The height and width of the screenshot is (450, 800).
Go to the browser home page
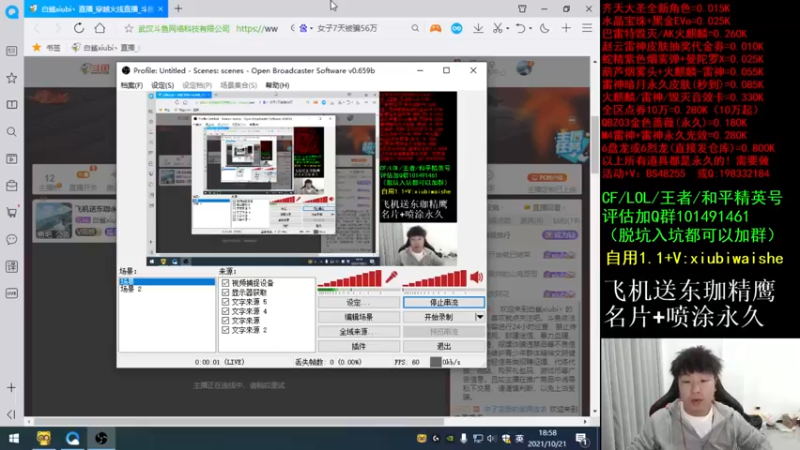100,28
